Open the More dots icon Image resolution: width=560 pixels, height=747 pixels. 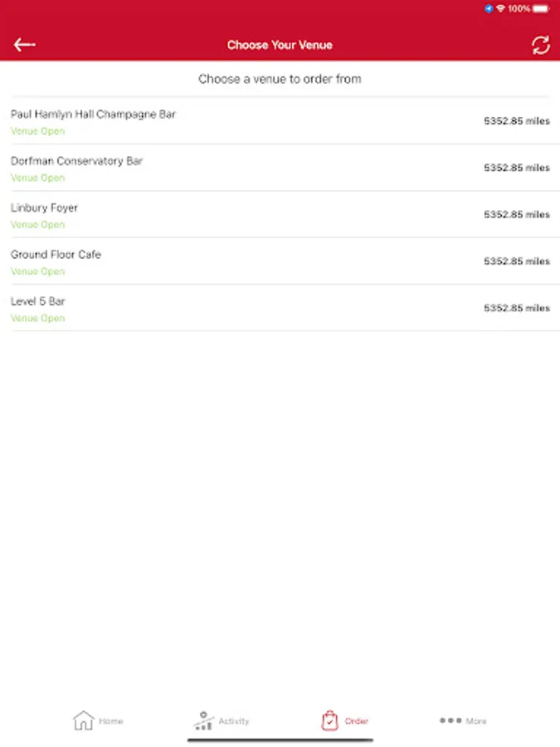[450, 720]
